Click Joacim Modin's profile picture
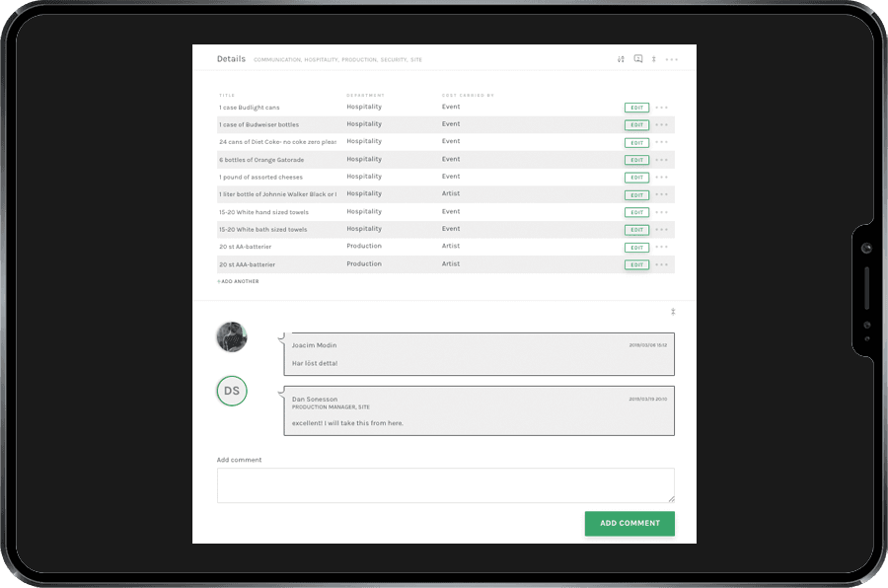This screenshot has height=588, width=888. 231,336
